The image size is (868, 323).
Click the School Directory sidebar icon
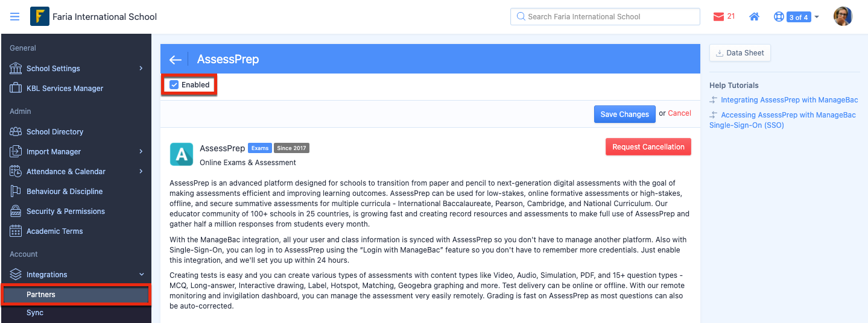coord(16,131)
